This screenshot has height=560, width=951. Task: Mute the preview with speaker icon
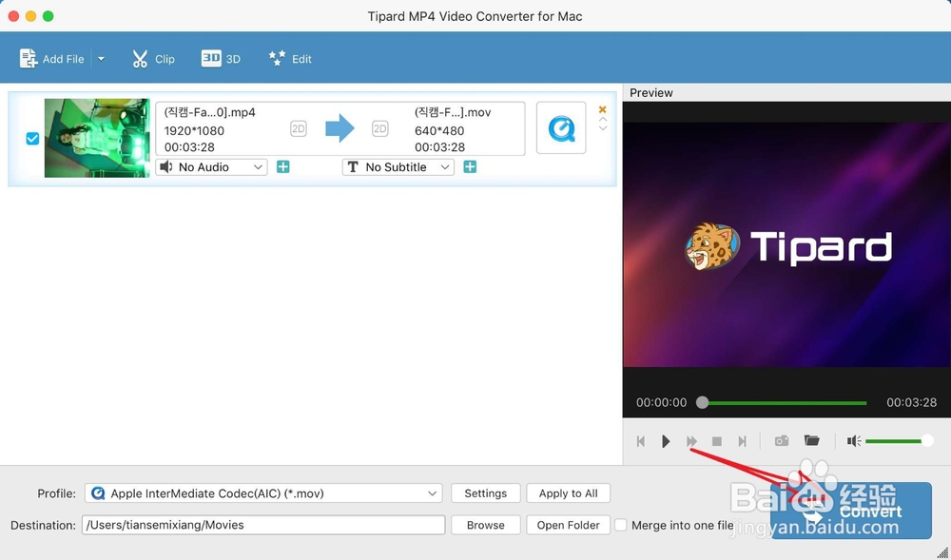click(x=854, y=441)
